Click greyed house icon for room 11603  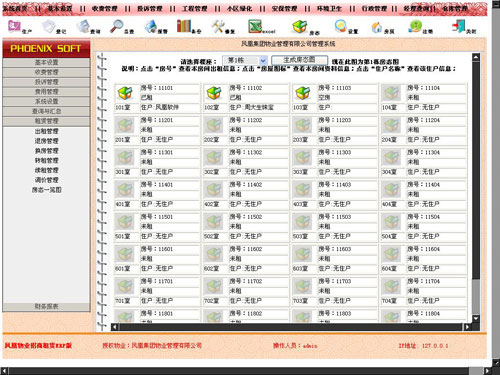coord(303,255)
